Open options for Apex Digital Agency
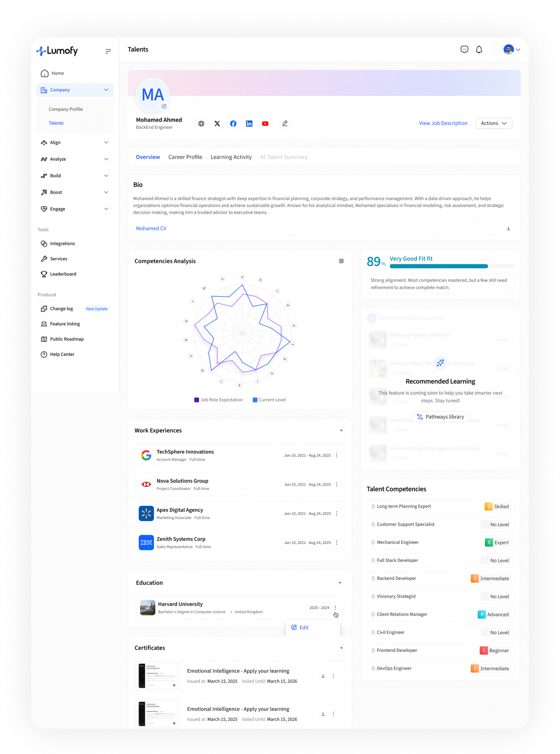The width and height of the screenshot is (560, 754). click(337, 514)
